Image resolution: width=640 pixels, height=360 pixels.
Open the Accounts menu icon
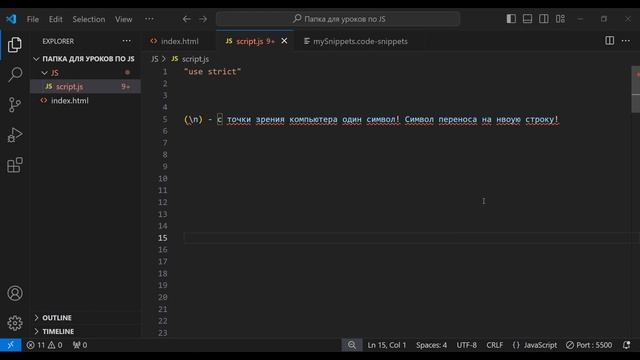click(15, 293)
